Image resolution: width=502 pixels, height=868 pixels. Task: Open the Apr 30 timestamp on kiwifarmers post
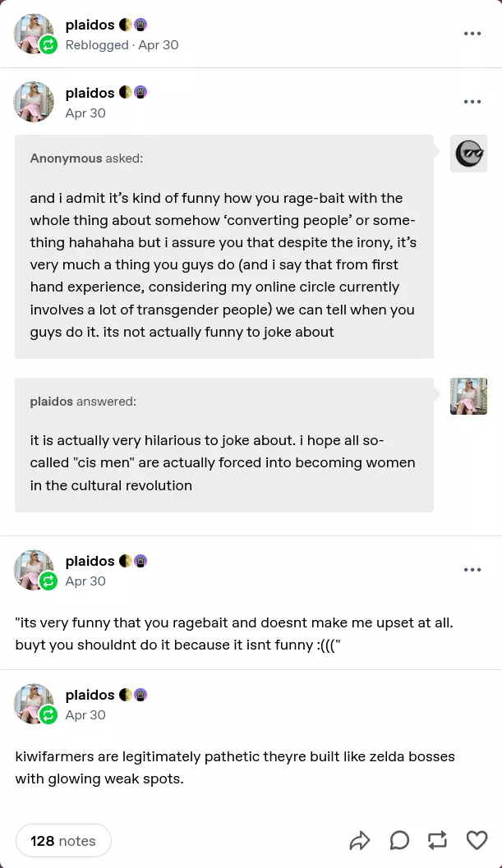pos(85,714)
